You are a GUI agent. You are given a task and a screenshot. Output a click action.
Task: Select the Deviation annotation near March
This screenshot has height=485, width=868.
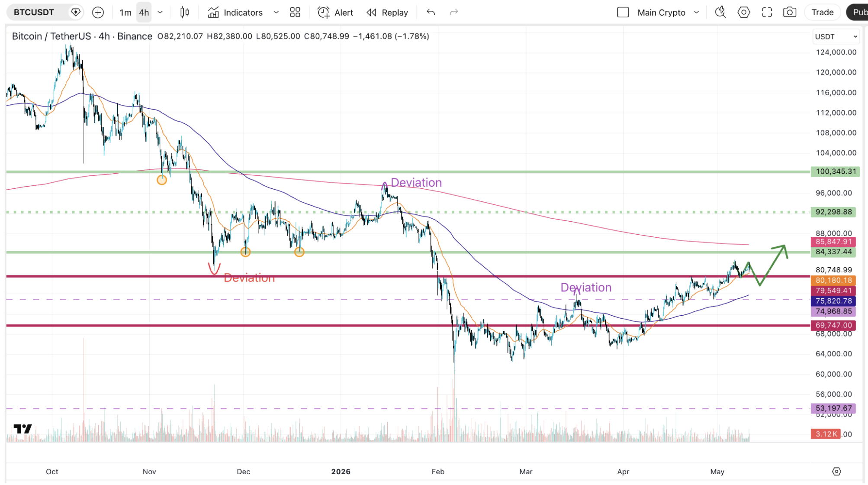click(x=586, y=288)
